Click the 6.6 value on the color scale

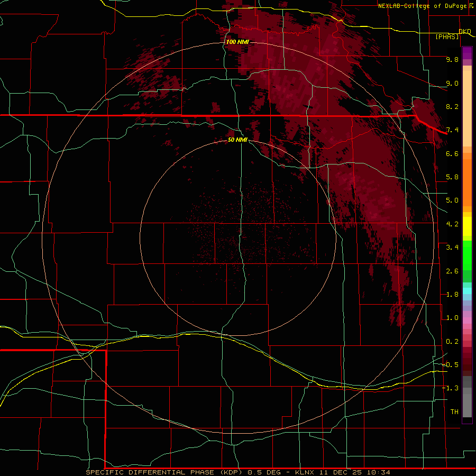(x=452, y=154)
